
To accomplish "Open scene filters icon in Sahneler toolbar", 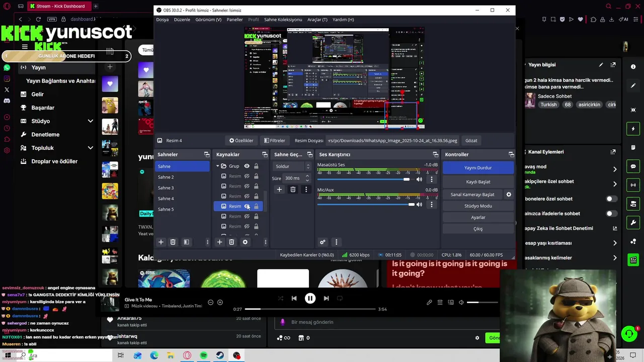I will click(186, 242).
